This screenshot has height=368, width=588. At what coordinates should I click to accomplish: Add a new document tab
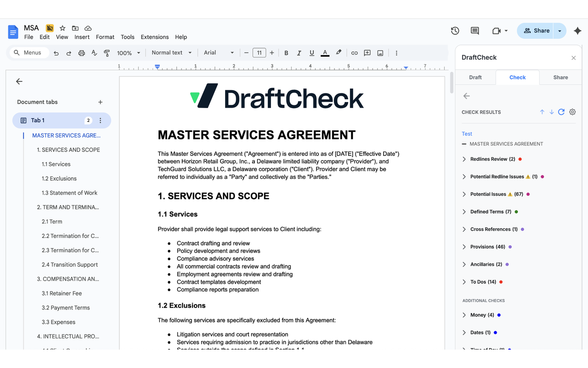pos(100,102)
